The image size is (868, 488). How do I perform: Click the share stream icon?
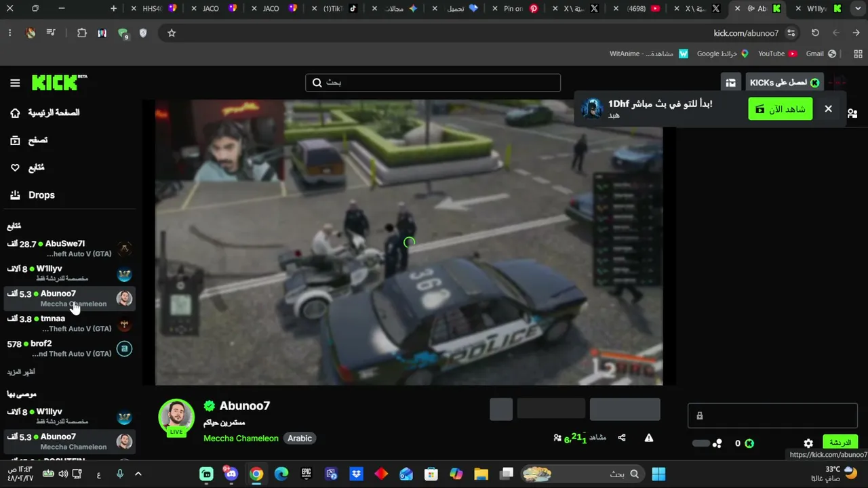[622, 438]
